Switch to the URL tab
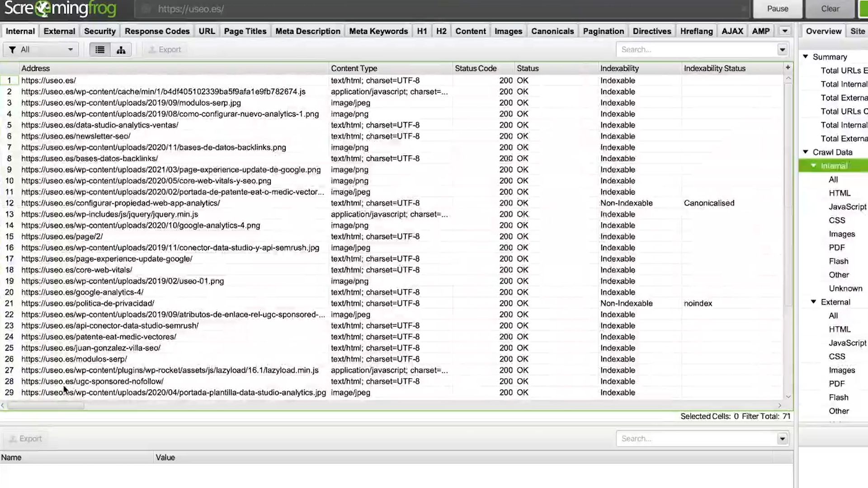 (207, 31)
